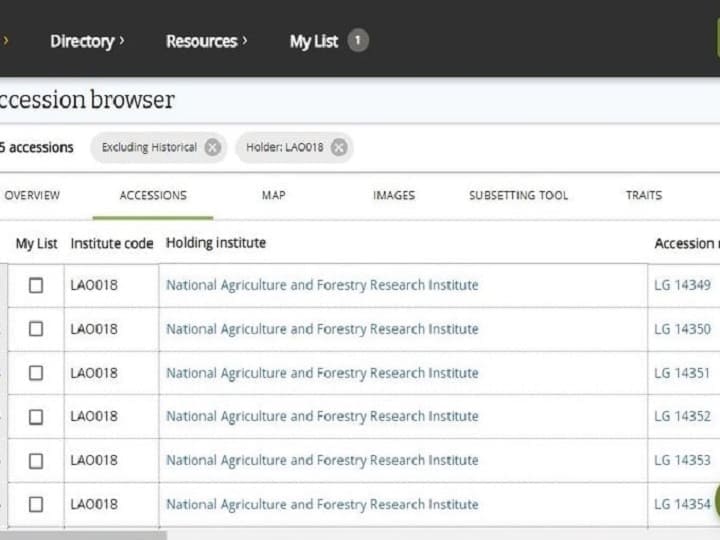Tick the checkbox for accession LG 14349
This screenshot has width=720, height=540.
point(36,285)
